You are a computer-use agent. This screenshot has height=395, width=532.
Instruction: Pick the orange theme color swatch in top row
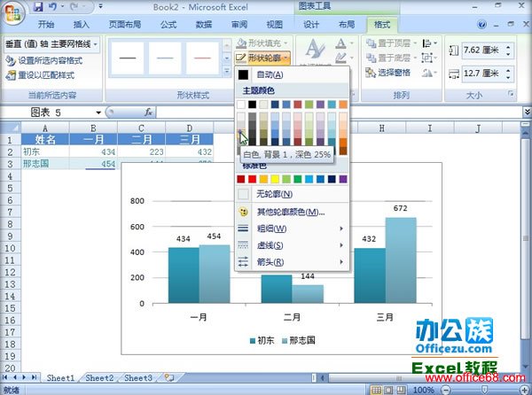(x=343, y=105)
